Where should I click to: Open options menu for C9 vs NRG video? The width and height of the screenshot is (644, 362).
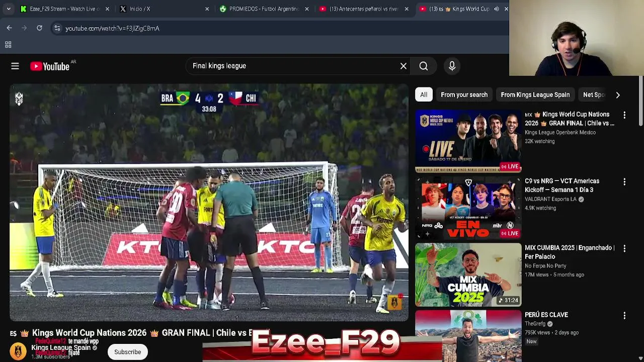click(624, 182)
